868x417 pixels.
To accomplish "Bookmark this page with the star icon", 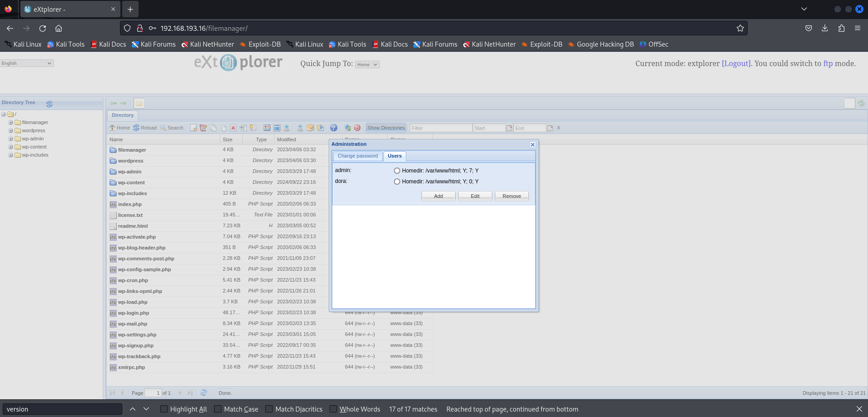I will [740, 28].
